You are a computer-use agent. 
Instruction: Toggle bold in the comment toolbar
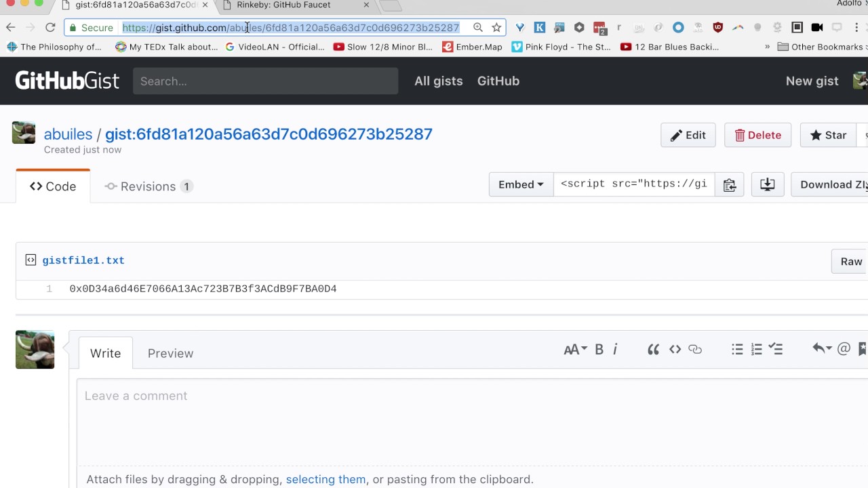599,350
